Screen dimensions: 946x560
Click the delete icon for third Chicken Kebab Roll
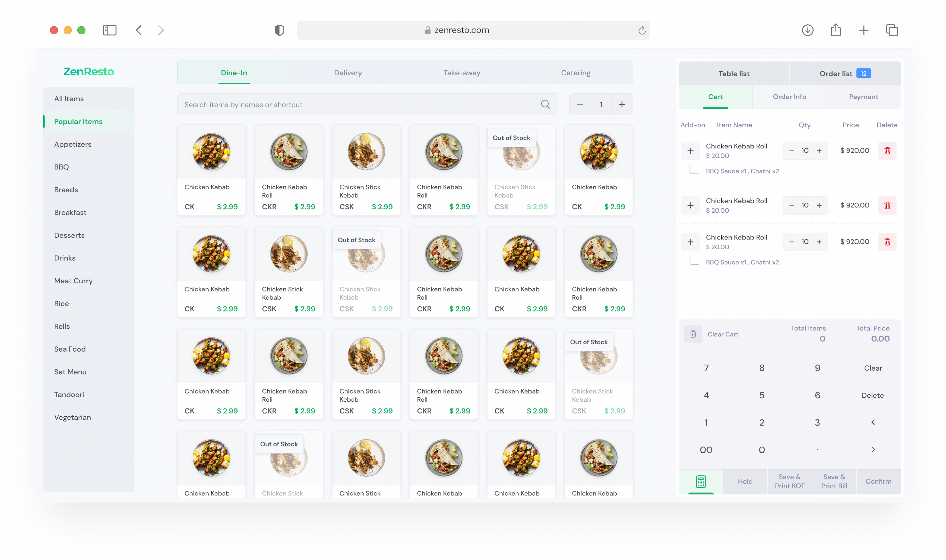point(887,242)
